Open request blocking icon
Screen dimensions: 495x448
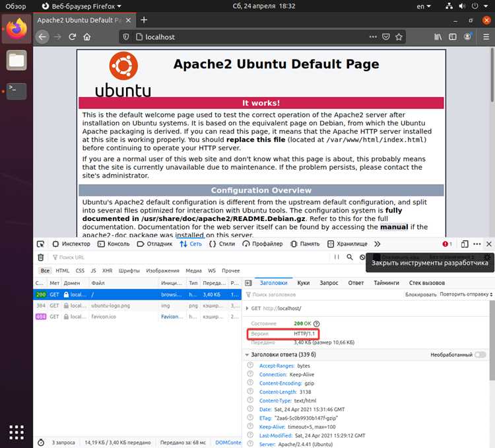coord(362,257)
